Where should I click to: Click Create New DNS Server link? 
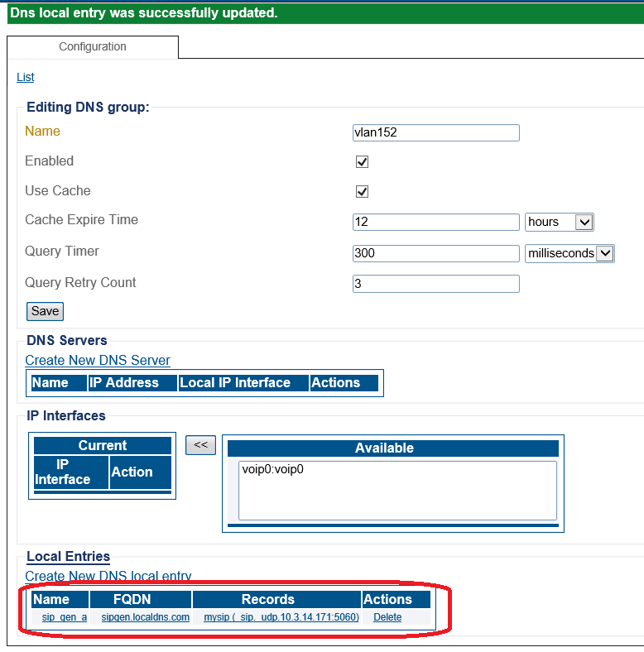98,360
